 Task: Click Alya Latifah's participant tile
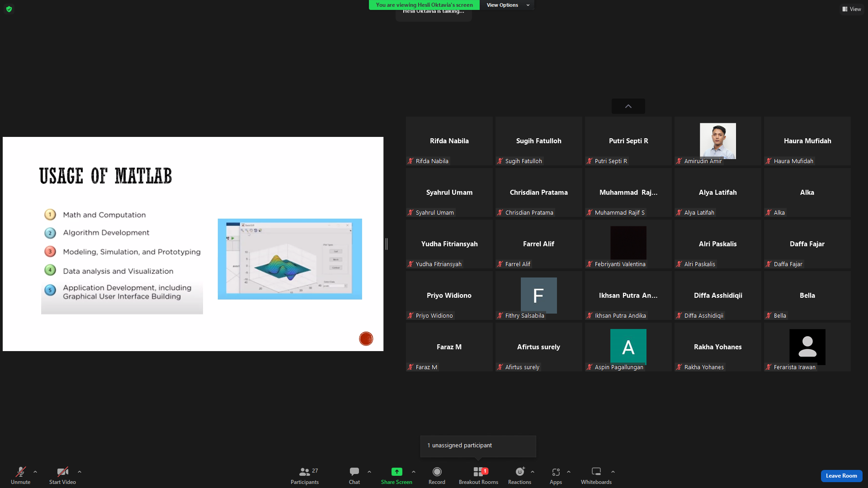pyautogui.click(x=718, y=192)
